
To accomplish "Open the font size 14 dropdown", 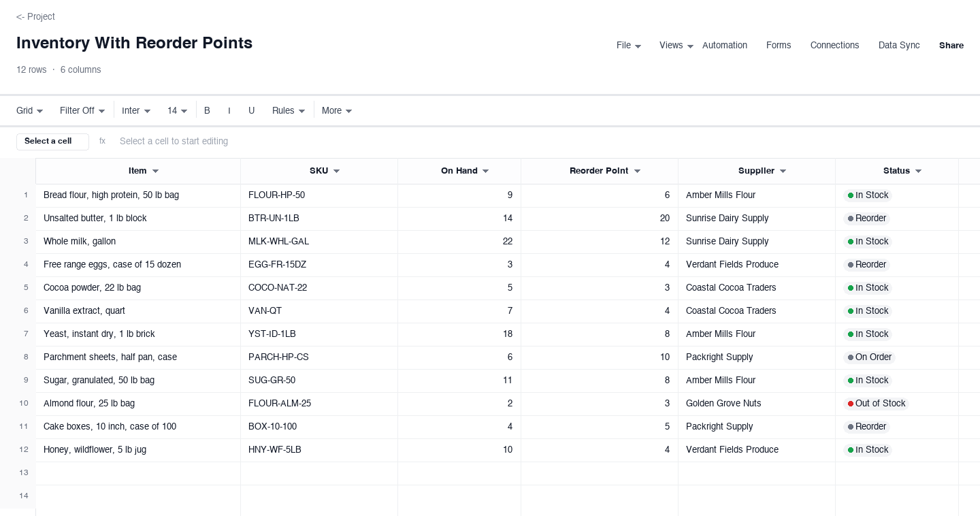I will point(178,110).
